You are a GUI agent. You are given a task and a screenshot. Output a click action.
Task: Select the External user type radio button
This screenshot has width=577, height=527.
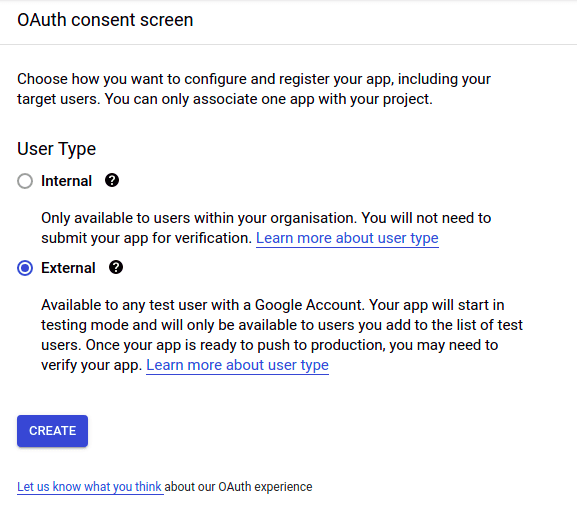tap(25, 268)
